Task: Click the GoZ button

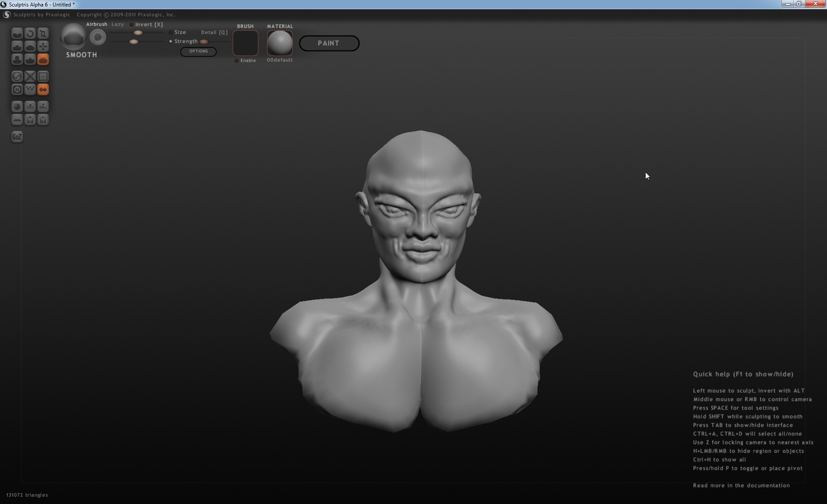Action: 17,137
